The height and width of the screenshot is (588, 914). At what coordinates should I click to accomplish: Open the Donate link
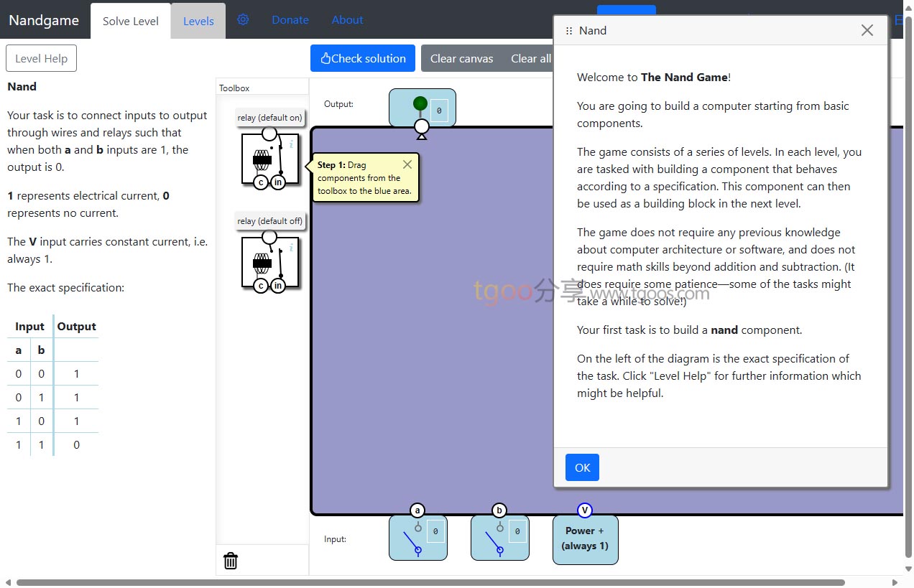pos(290,20)
